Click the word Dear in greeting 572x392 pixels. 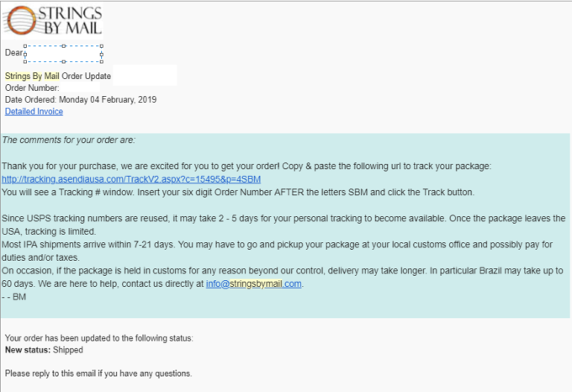[x=14, y=53]
